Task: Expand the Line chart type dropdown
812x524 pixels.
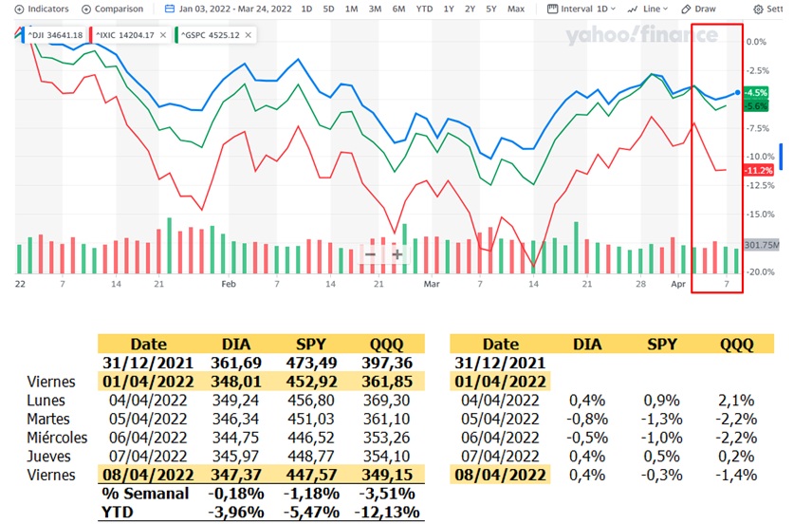Action: coord(647,9)
